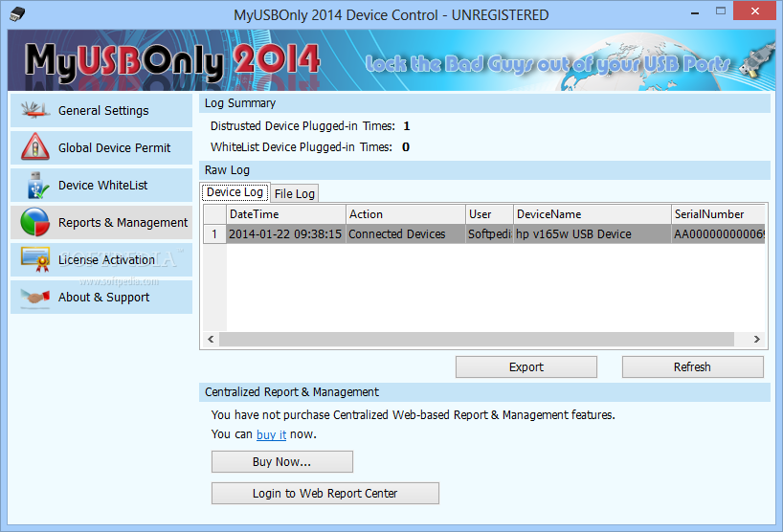Open License Activation page
Screen dimensions: 783x532
tap(101, 260)
